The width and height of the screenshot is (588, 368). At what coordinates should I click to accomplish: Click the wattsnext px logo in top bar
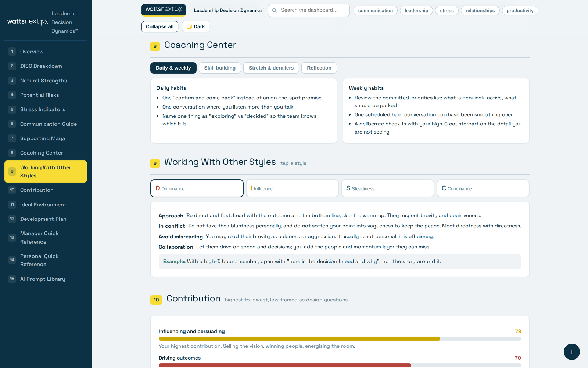pyautogui.click(x=164, y=10)
